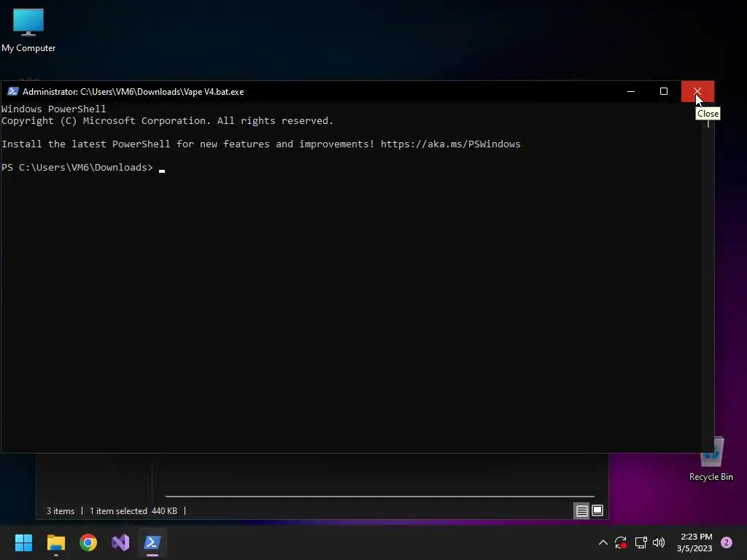Maximize the PowerShell window

tap(664, 91)
